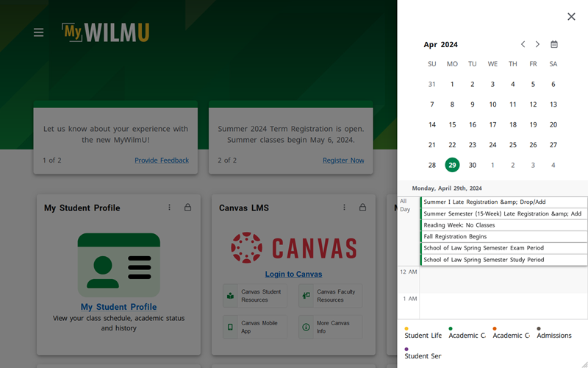This screenshot has width=588, height=368.
Task: Open Canvas LMS card options menu
Action: click(x=344, y=208)
